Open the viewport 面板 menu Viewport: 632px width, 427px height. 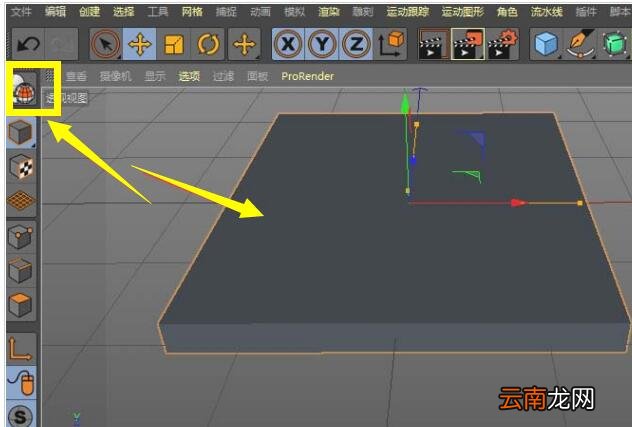click(258, 76)
